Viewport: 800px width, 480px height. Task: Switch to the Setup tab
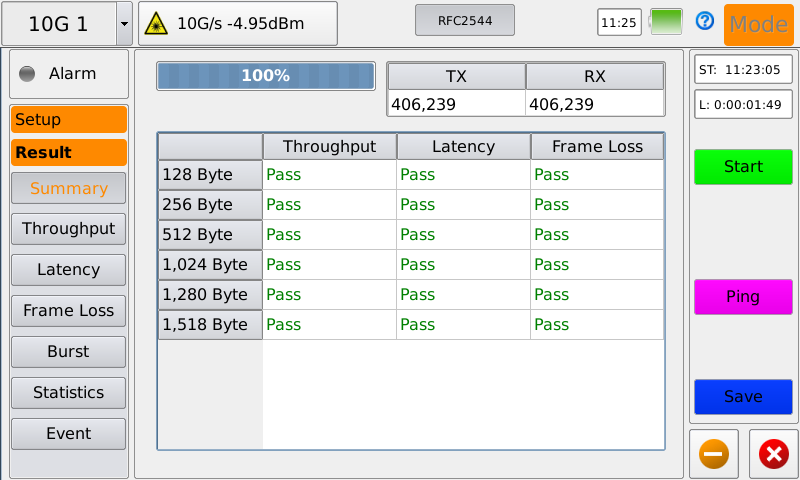(68, 119)
